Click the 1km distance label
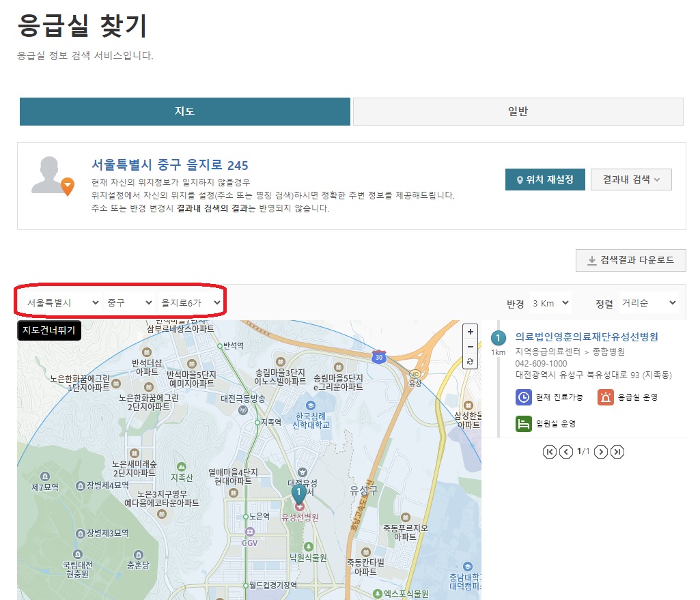This screenshot has height=600, width=700. point(499,352)
